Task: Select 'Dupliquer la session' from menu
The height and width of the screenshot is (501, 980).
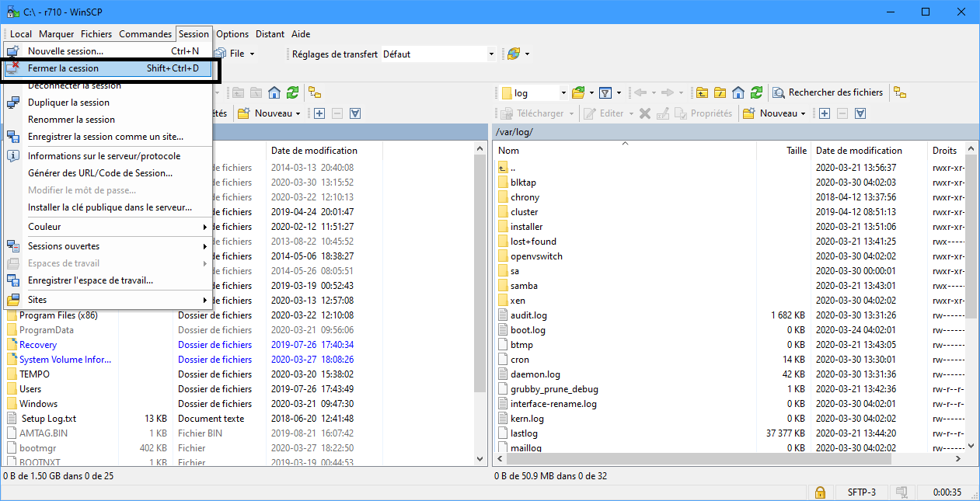Action: click(68, 103)
